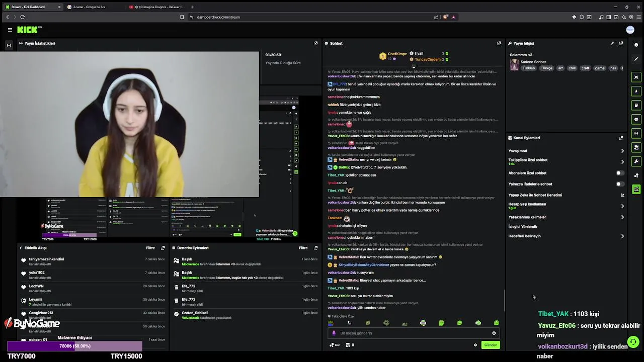Pop out the Yayın bilgisi panel
This screenshot has height=362, width=644.
click(x=621, y=43)
